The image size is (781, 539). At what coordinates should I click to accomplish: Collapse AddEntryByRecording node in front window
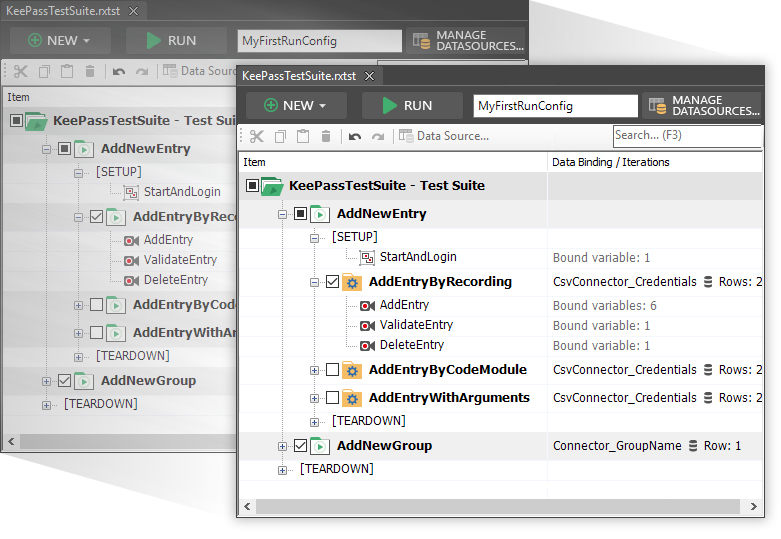click(x=314, y=282)
